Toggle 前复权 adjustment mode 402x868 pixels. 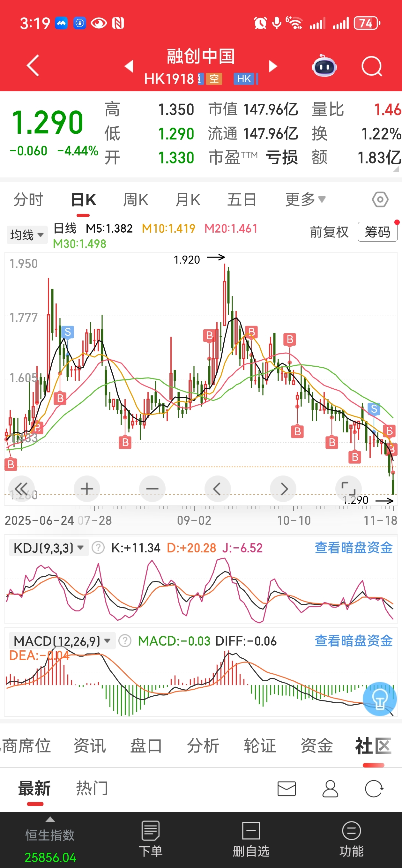[329, 232]
